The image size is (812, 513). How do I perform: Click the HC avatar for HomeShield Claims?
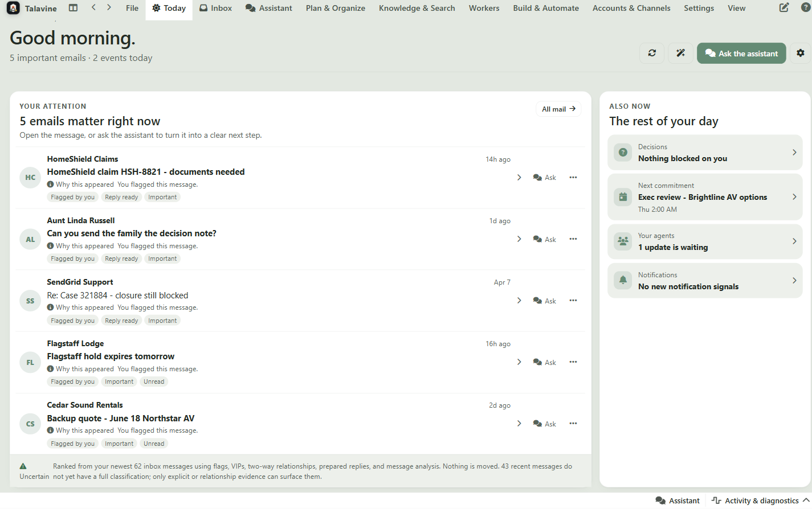tap(30, 178)
